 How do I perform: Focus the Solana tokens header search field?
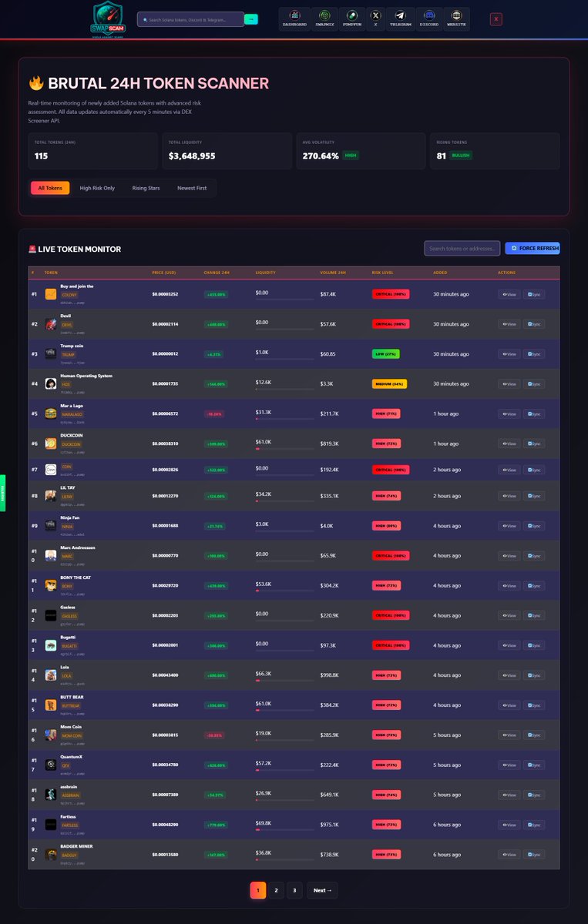coord(191,19)
